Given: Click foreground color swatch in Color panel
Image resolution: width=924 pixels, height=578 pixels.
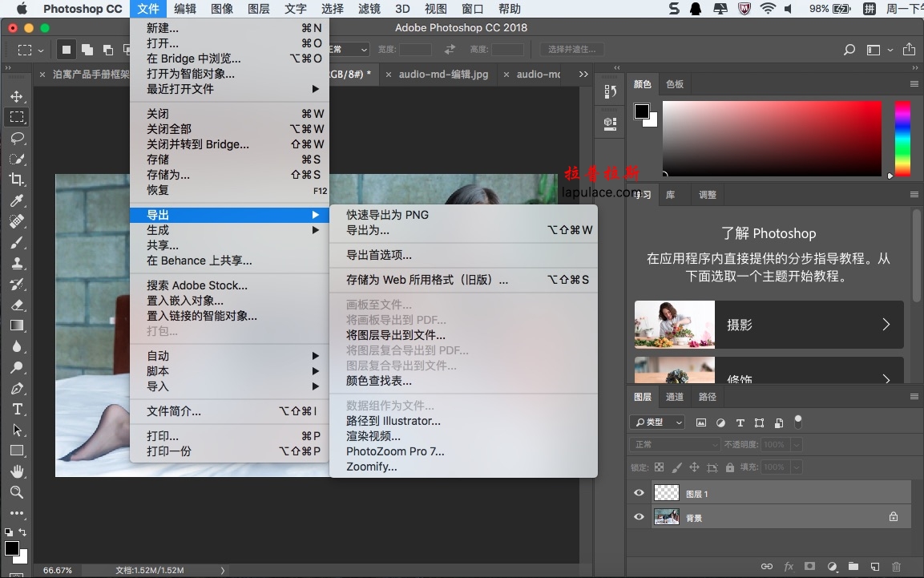Looking at the screenshot, I should tap(642, 111).
